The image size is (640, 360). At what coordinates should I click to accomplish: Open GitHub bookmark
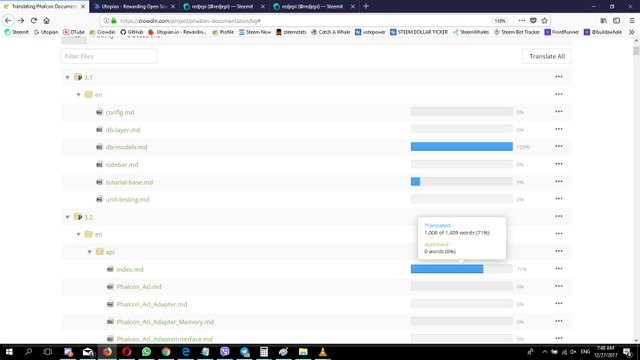point(131,32)
